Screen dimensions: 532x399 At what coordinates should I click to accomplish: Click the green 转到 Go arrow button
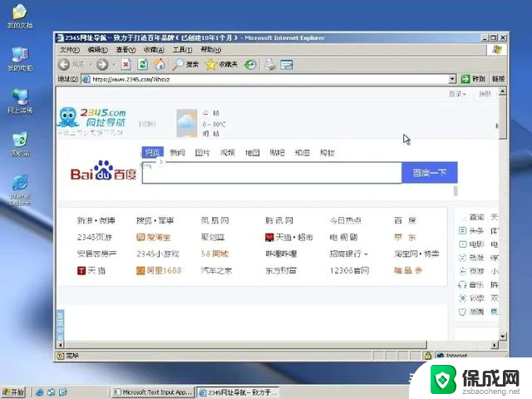pos(473,79)
